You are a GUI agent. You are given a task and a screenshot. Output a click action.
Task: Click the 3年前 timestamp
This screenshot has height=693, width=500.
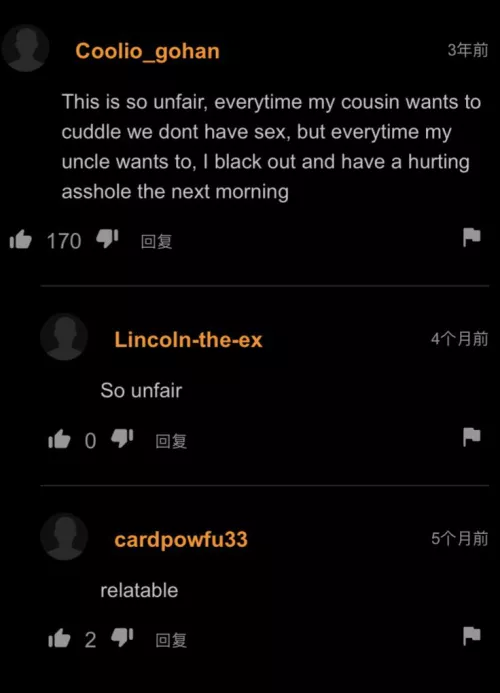point(468,50)
